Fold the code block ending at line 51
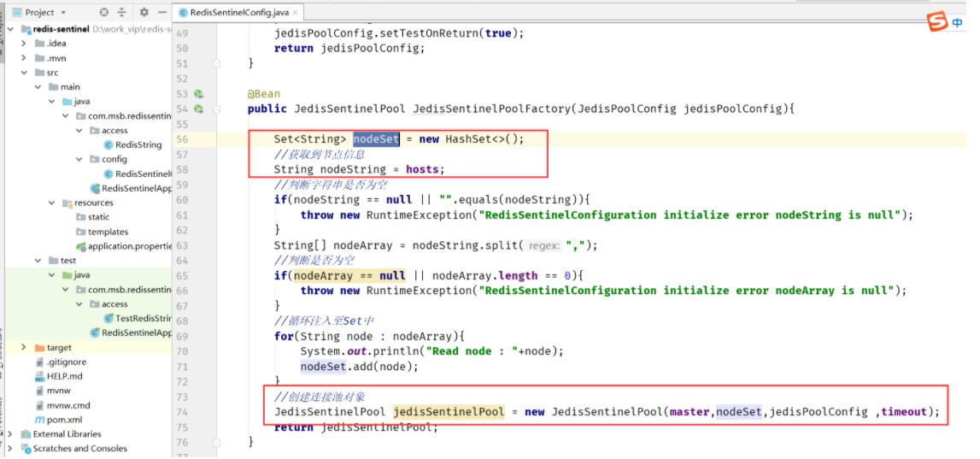The height and width of the screenshot is (459, 980). (x=215, y=64)
